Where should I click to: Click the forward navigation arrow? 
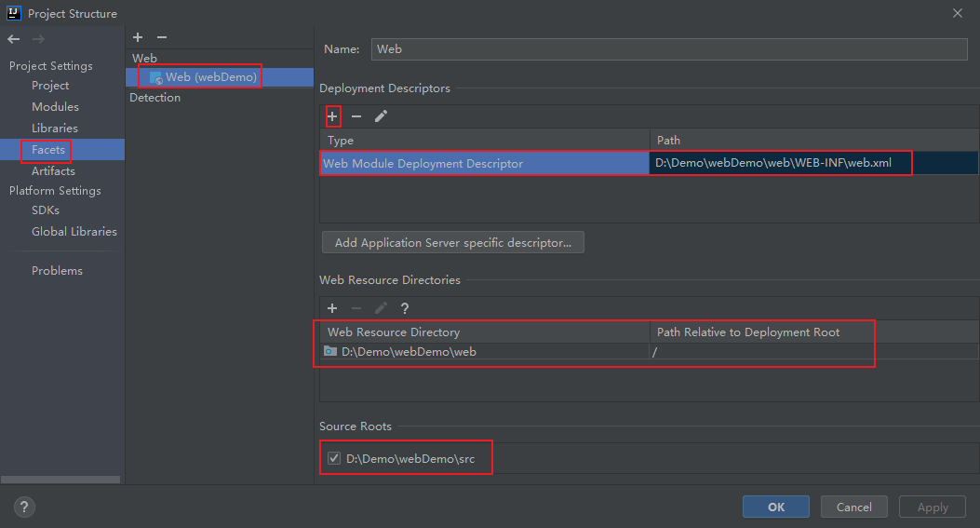point(38,39)
